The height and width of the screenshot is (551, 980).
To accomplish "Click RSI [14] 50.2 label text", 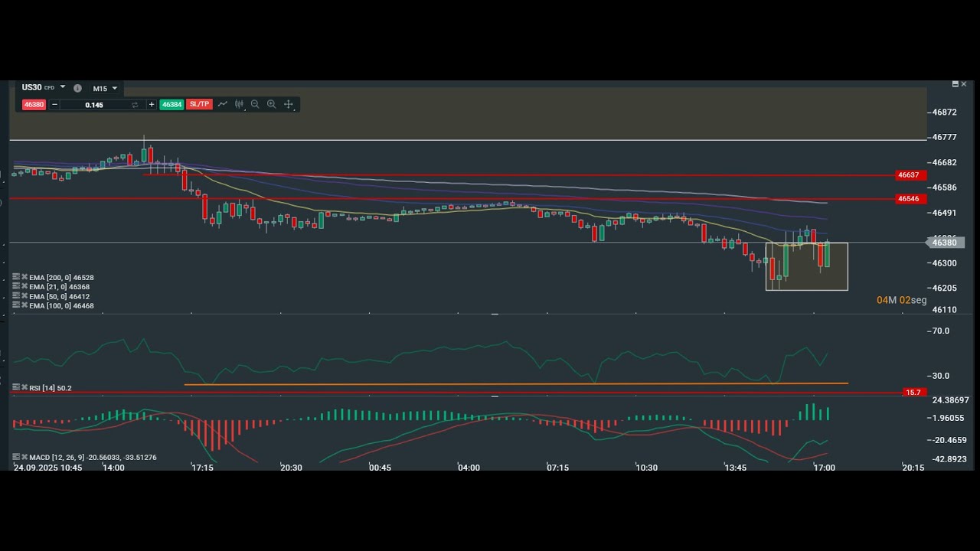I will [51, 388].
